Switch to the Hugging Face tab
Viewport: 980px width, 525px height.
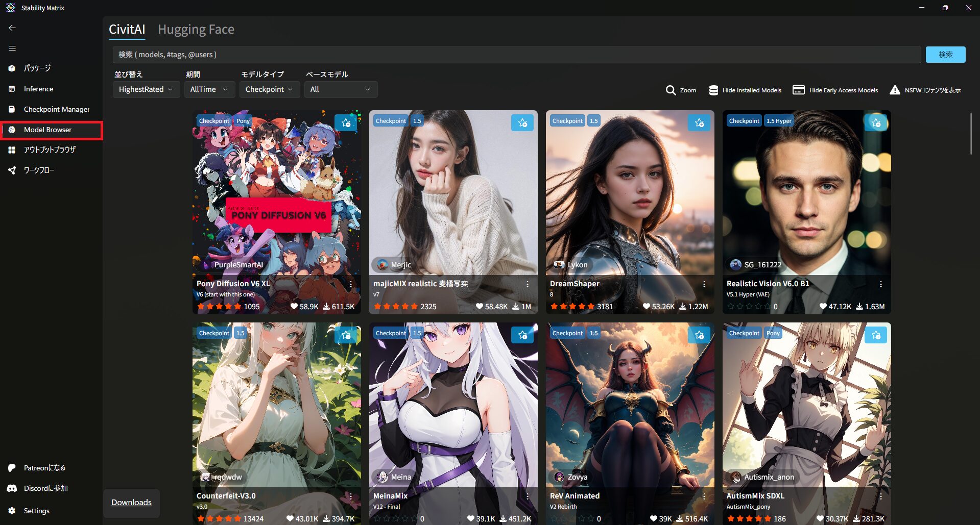[x=196, y=30]
